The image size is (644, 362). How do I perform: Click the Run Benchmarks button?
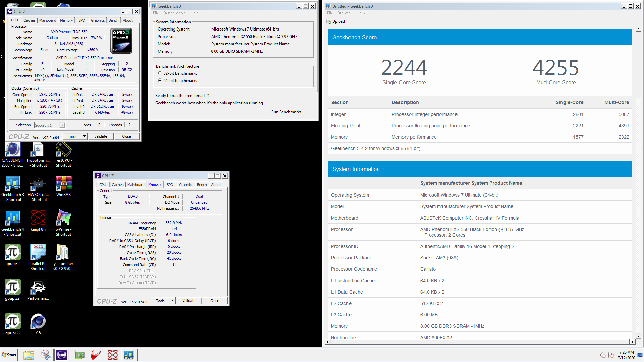tap(286, 112)
